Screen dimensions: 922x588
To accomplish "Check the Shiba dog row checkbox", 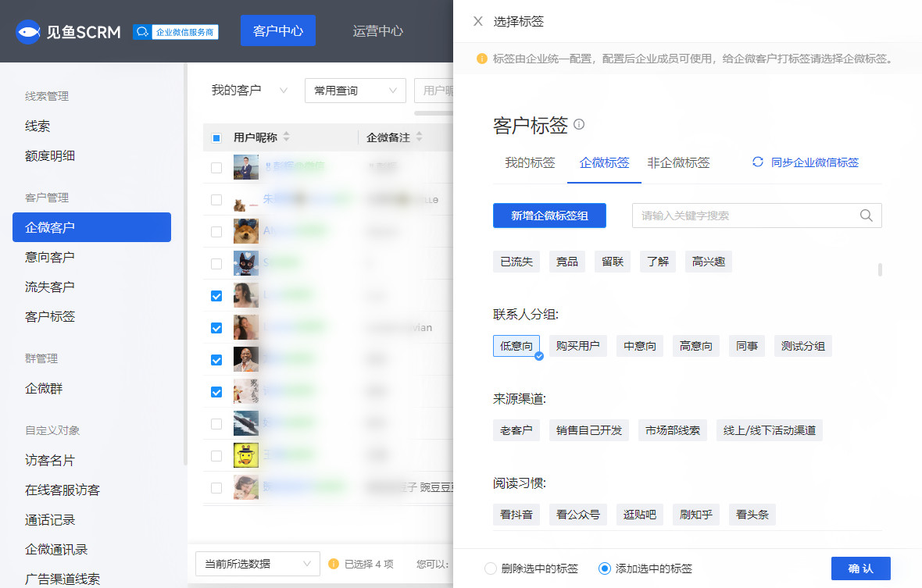I will coord(216,232).
